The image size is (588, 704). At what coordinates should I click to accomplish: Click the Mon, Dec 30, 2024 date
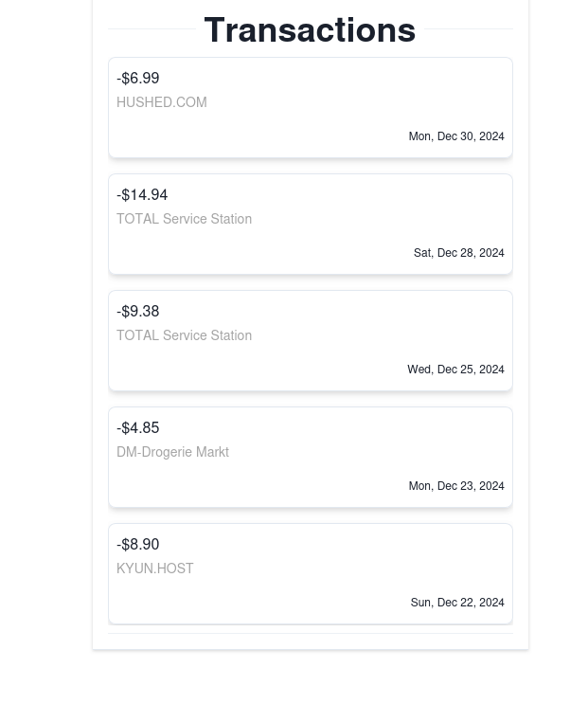click(456, 136)
